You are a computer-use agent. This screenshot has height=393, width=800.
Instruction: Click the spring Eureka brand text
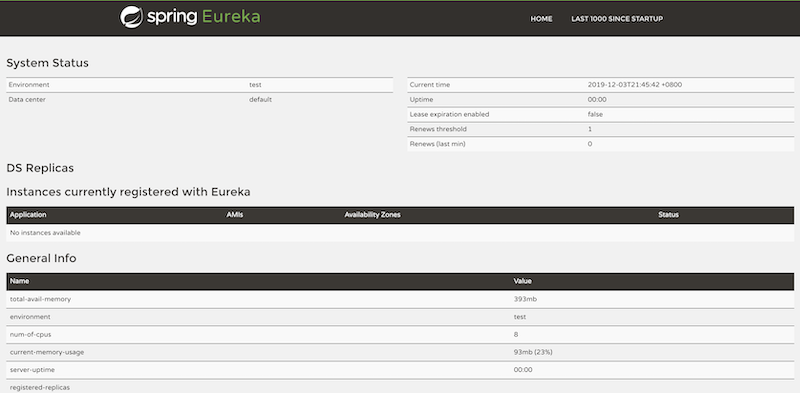(204, 17)
